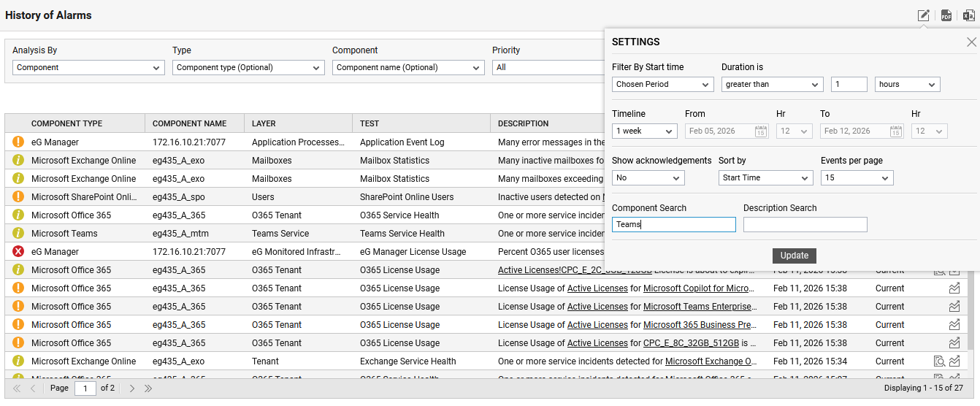Screen dimensions: 980x406
Task: Export alarm history as PDF
Action: [946, 15]
